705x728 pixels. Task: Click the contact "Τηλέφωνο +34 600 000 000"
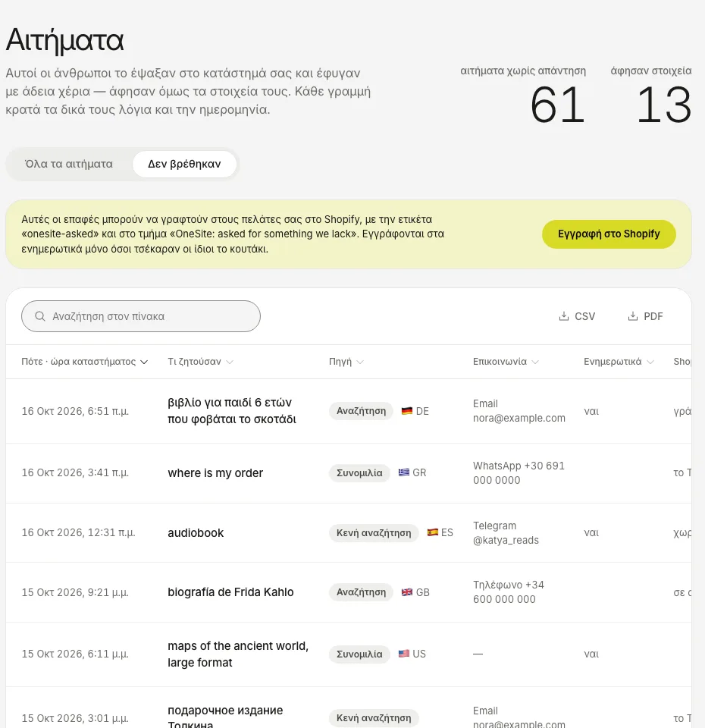pos(509,592)
